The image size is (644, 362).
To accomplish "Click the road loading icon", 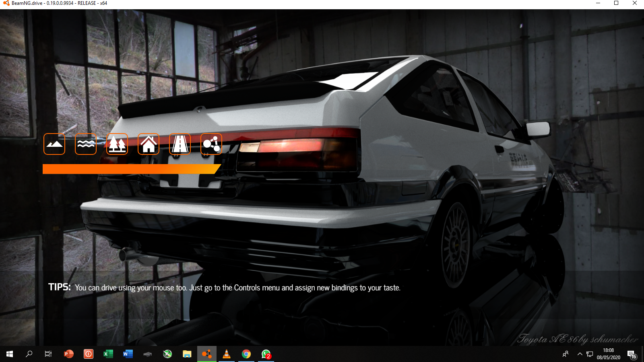I will click(x=180, y=144).
